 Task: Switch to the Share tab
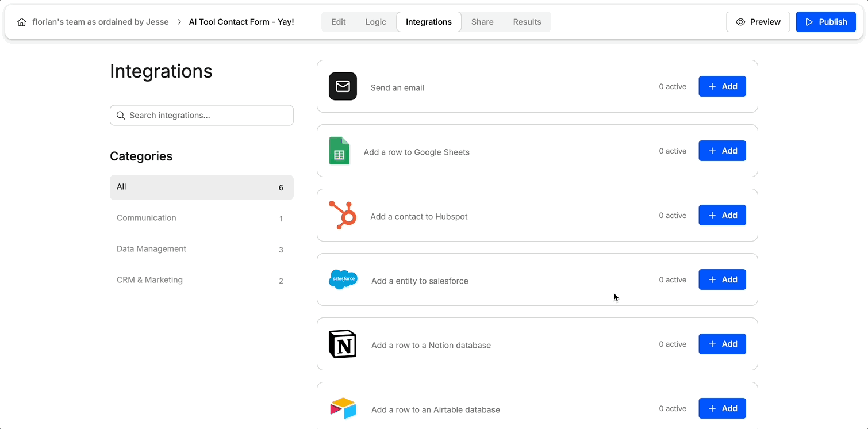click(482, 21)
